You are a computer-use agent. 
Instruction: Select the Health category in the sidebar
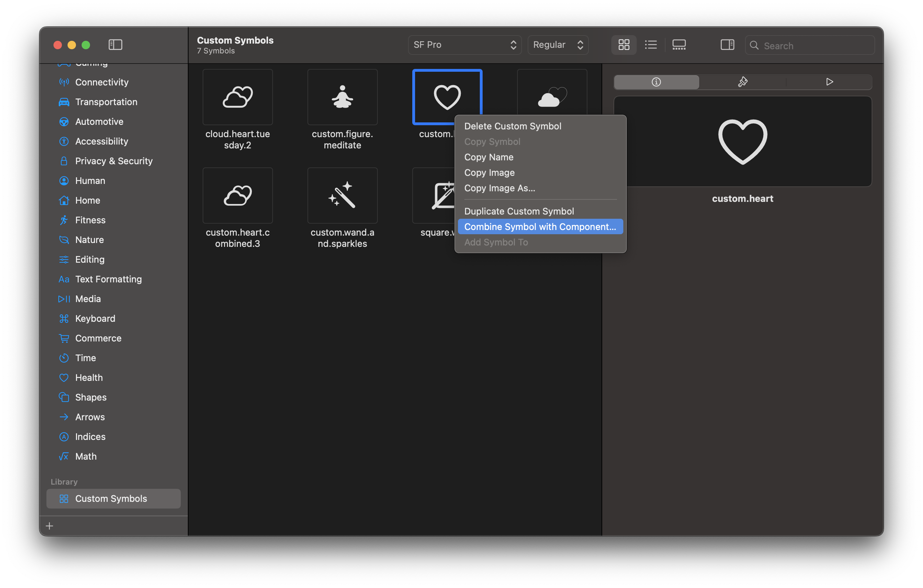click(x=89, y=378)
